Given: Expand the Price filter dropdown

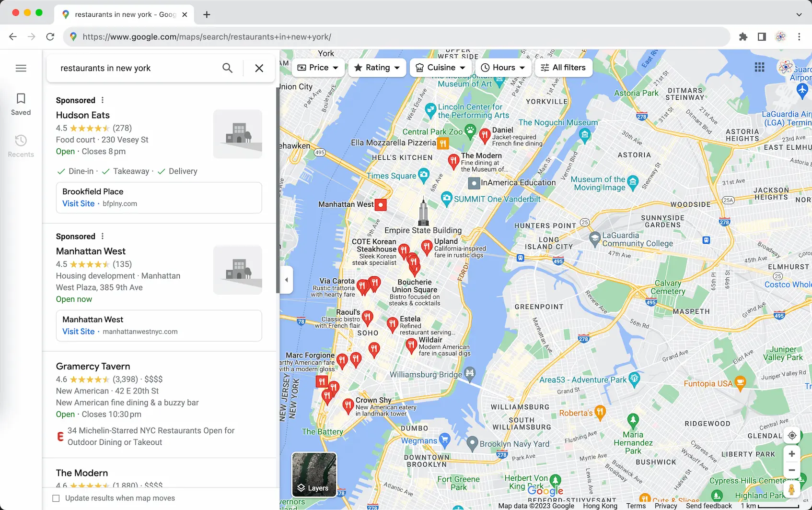Looking at the screenshot, I should click(x=318, y=68).
